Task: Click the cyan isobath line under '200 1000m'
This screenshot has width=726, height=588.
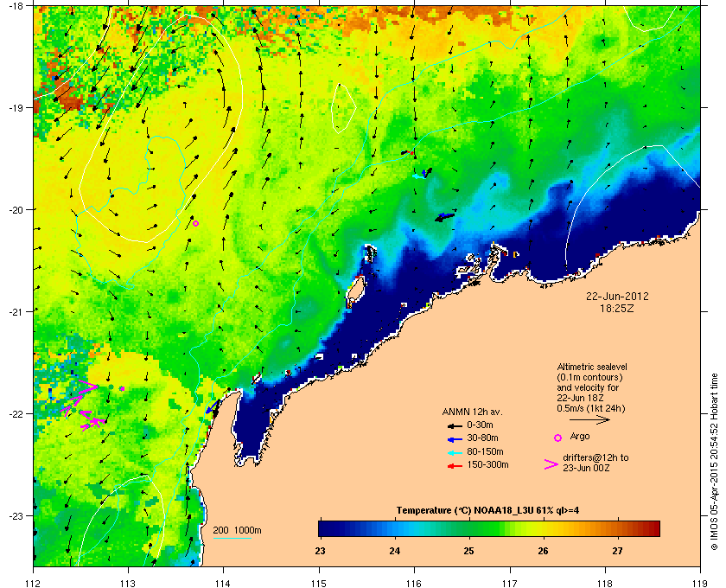Action: point(232,539)
